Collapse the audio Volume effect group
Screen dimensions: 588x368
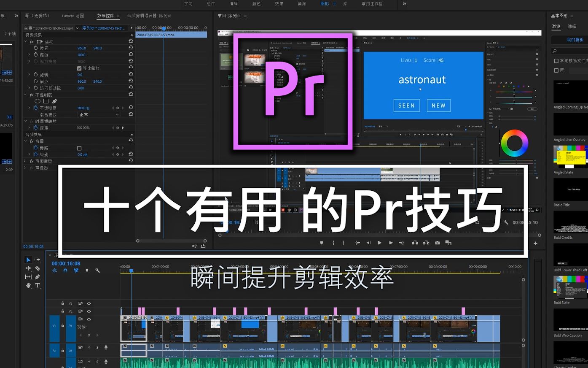coord(26,141)
